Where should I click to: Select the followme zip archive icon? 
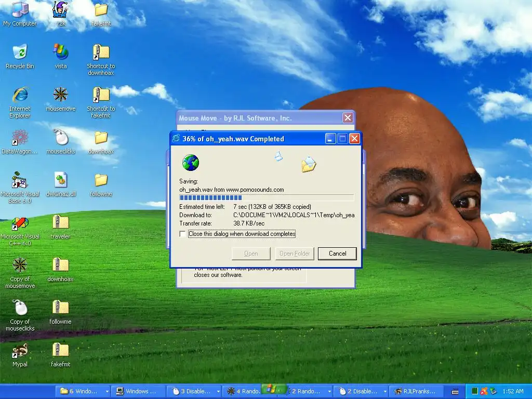pos(60,312)
